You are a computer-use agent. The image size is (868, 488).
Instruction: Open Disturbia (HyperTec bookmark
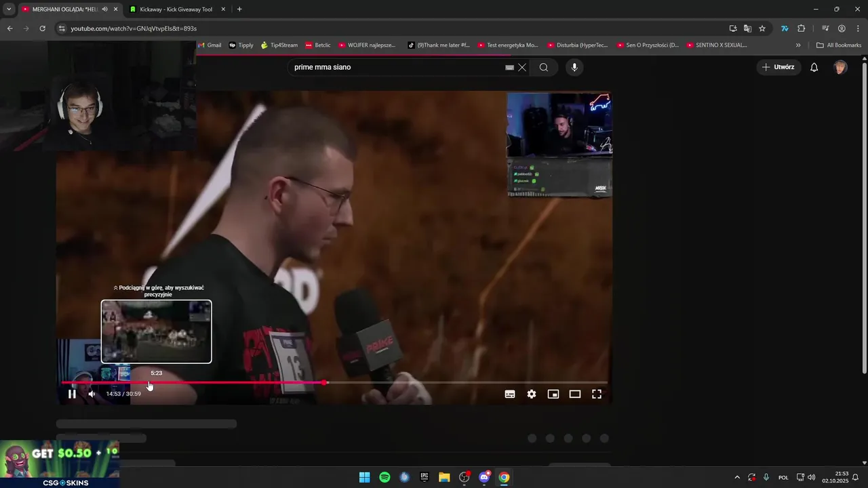[577, 45]
